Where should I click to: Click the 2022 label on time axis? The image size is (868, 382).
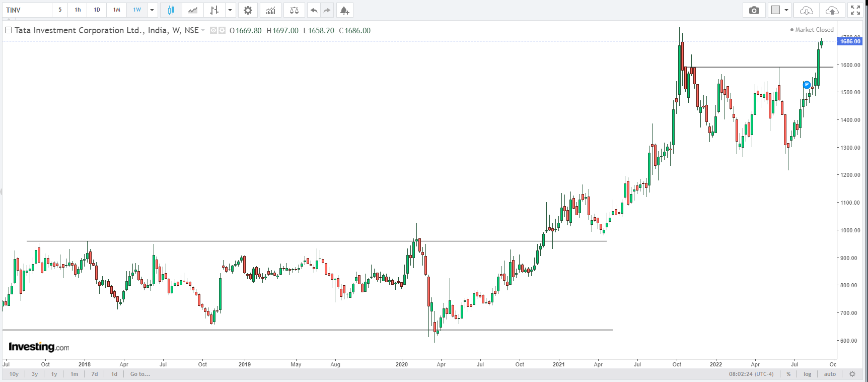(x=716, y=364)
